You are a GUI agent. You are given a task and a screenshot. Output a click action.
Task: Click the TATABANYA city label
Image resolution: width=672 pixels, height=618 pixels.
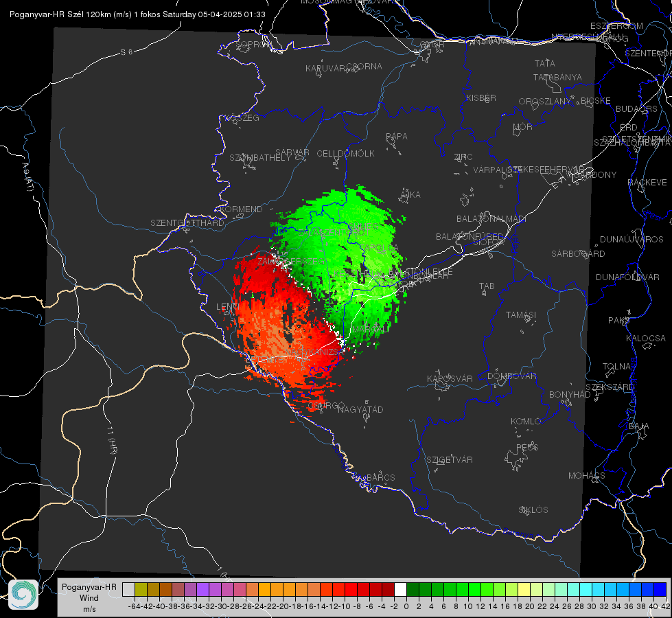click(x=557, y=78)
